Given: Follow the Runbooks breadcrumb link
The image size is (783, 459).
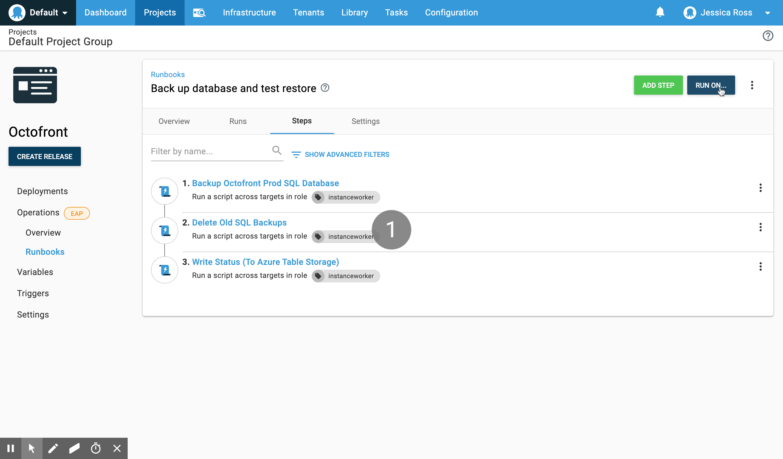Looking at the screenshot, I should coord(168,74).
